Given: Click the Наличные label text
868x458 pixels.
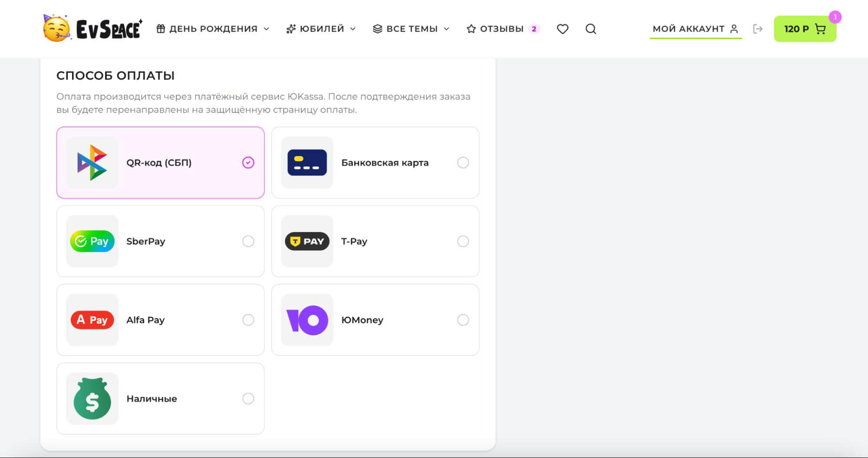Looking at the screenshot, I should pos(152,398).
